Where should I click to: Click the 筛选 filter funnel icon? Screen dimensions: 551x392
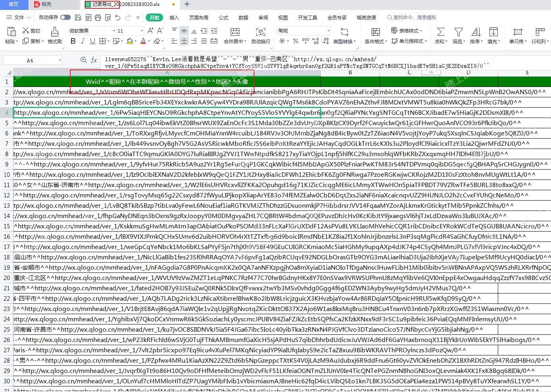pos(459,32)
